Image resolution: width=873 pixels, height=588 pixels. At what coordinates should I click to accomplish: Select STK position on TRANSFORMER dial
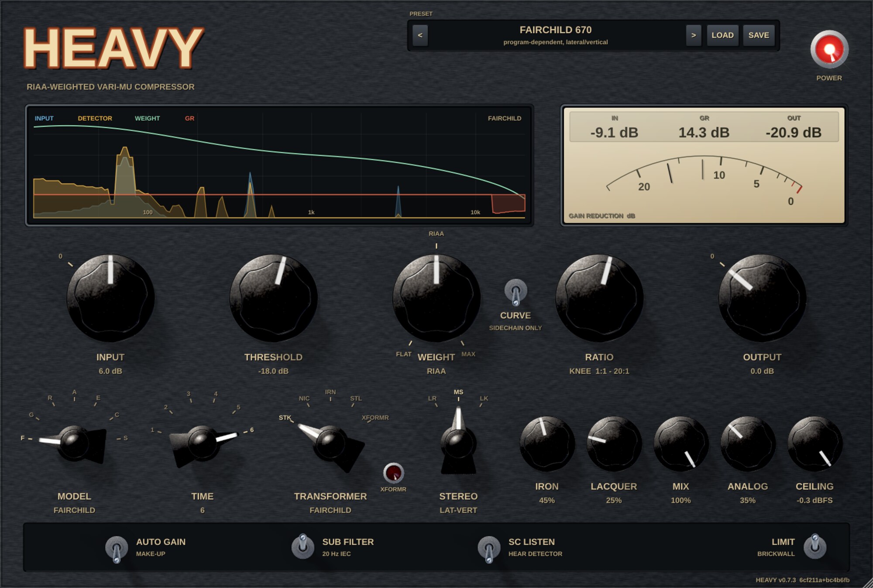click(285, 418)
